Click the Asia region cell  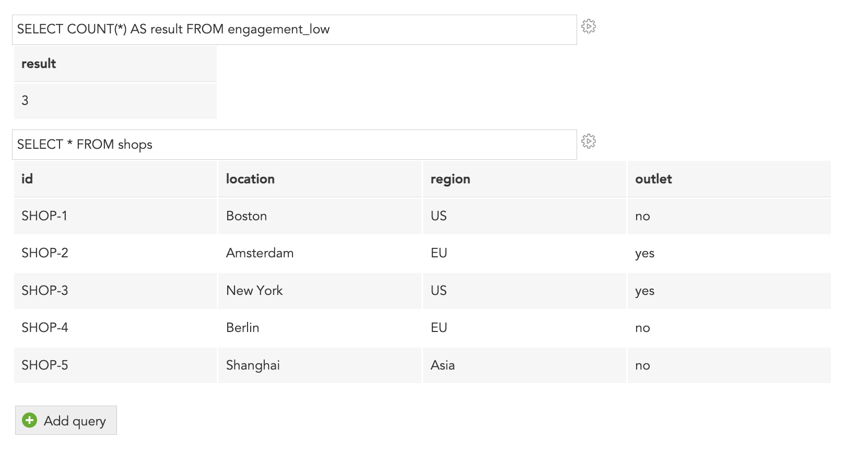[x=524, y=365]
